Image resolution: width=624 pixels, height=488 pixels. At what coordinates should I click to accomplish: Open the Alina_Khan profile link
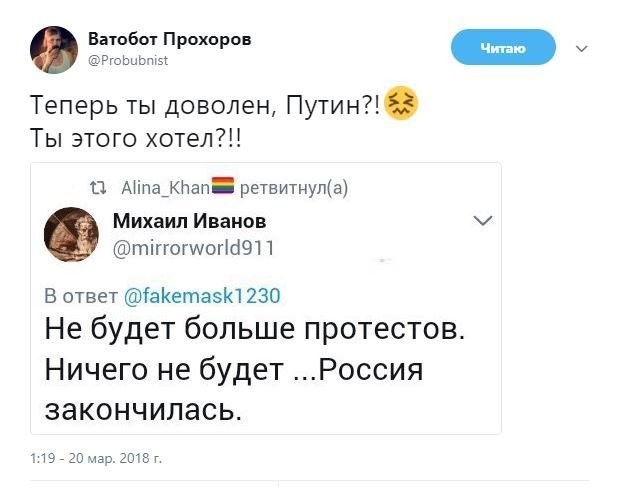click(x=164, y=186)
